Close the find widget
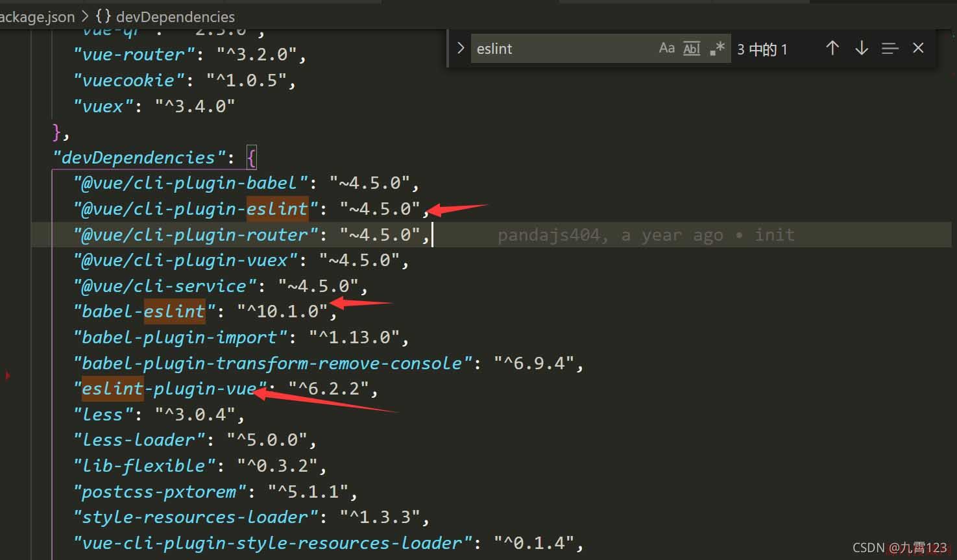This screenshot has width=957, height=560. pos(918,48)
